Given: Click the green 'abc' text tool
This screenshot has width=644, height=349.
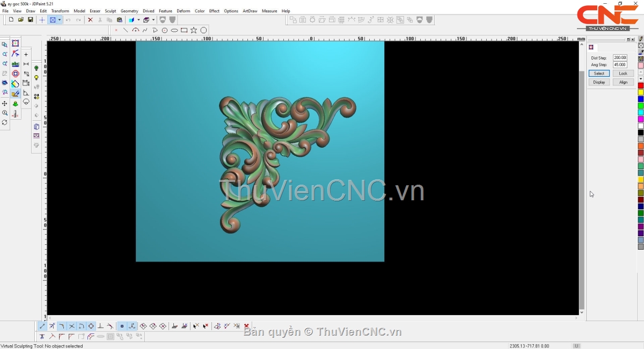Looking at the screenshot, I should click(15, 64).
